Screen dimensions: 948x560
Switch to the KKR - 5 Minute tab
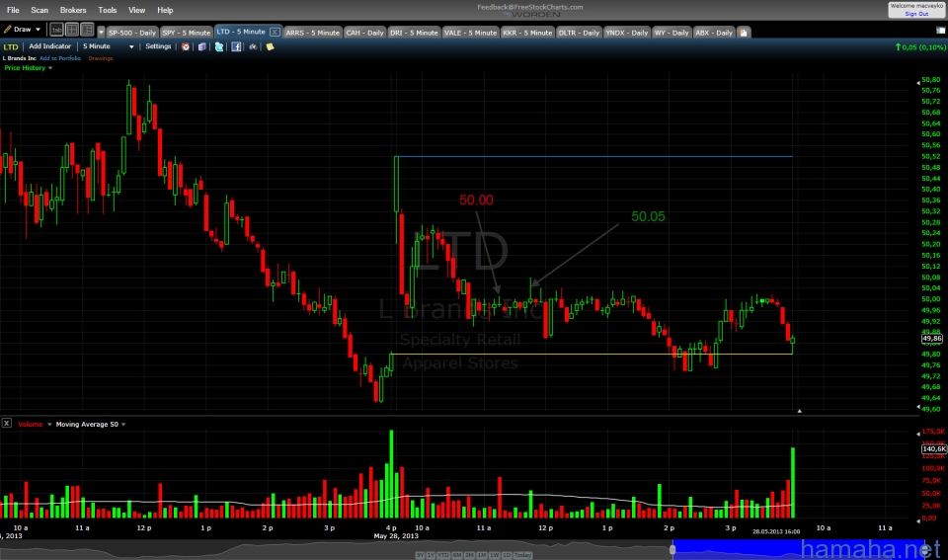click(x=527, y=33)
